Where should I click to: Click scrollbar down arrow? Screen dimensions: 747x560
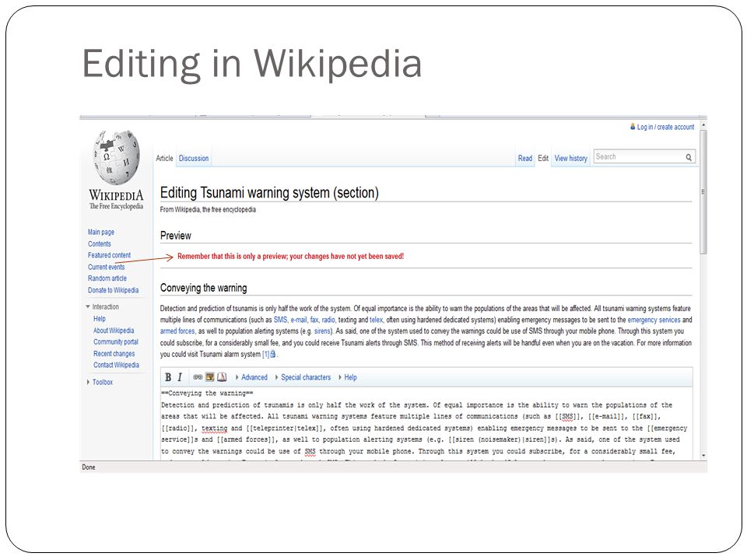pos(703,456)
